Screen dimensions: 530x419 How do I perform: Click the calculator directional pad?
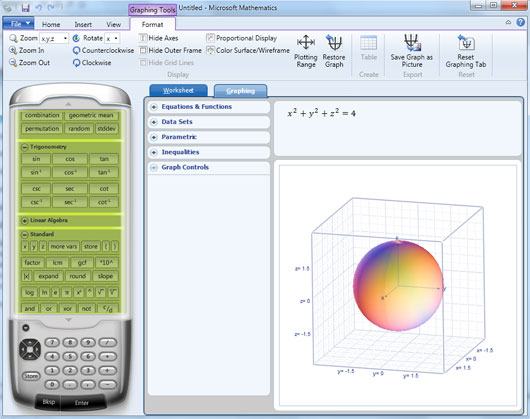(x=30, y=349)
